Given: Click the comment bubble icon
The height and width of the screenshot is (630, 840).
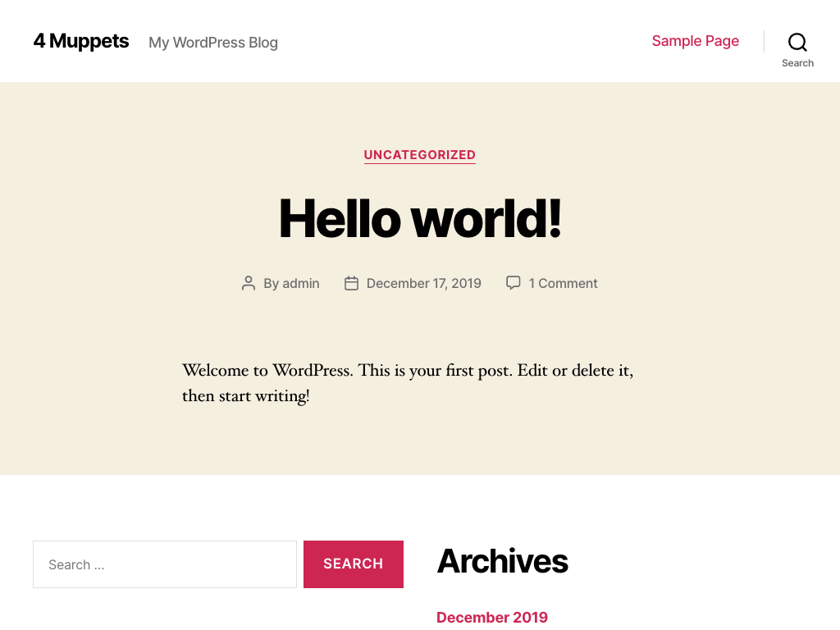Looking at the screenshot, I should click(514, 283).
